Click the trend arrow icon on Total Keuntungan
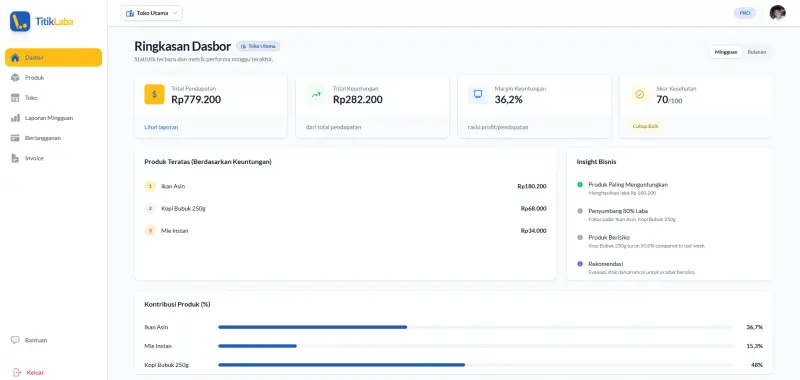800x380 pixels. pos(316,94)
